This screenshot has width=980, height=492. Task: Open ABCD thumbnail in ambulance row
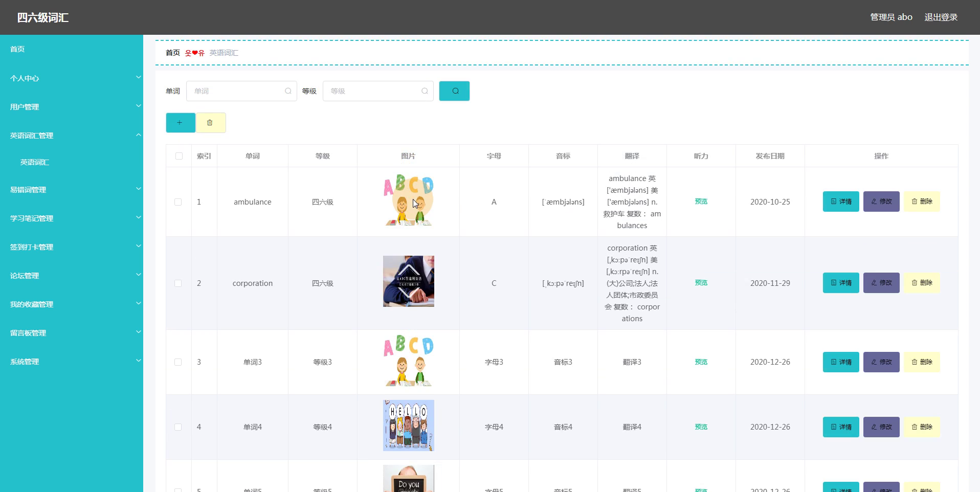coord(409,200)
